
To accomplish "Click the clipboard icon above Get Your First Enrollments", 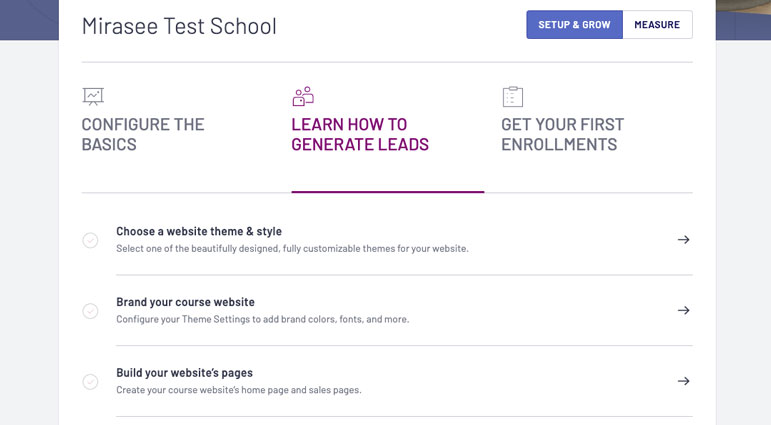I will (513, 96).
